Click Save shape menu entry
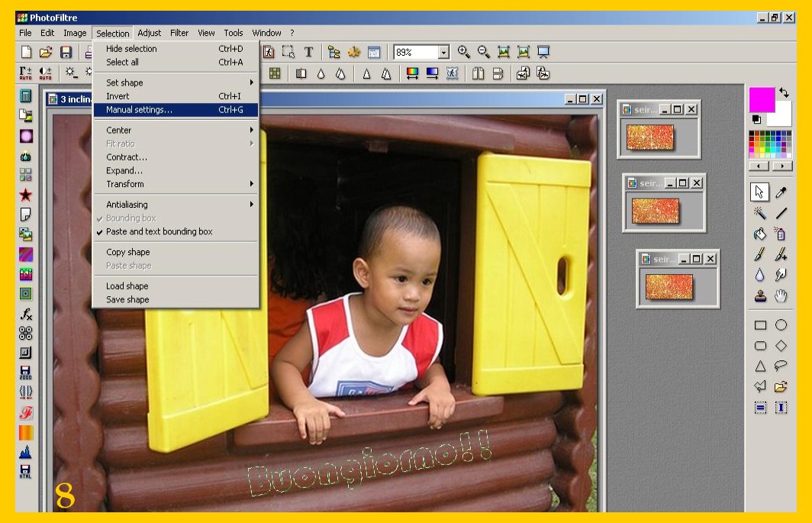The height and width of the screenshot is (523, 812). click(127, 299)
